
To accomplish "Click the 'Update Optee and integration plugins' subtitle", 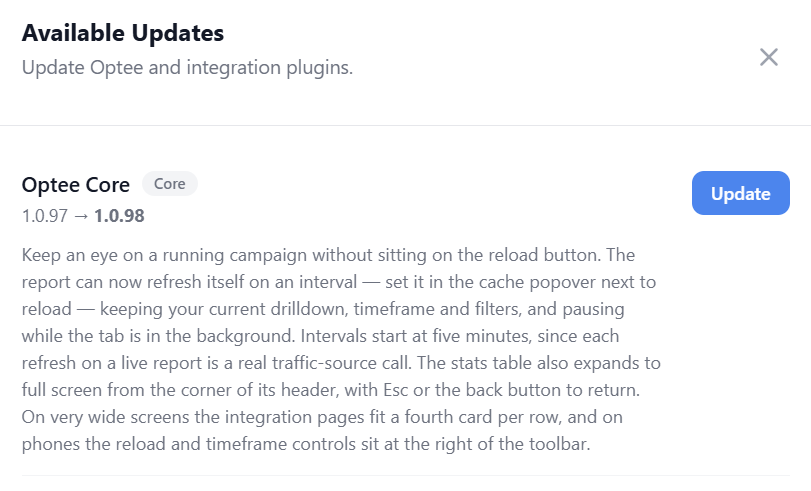I will point(187,67).
